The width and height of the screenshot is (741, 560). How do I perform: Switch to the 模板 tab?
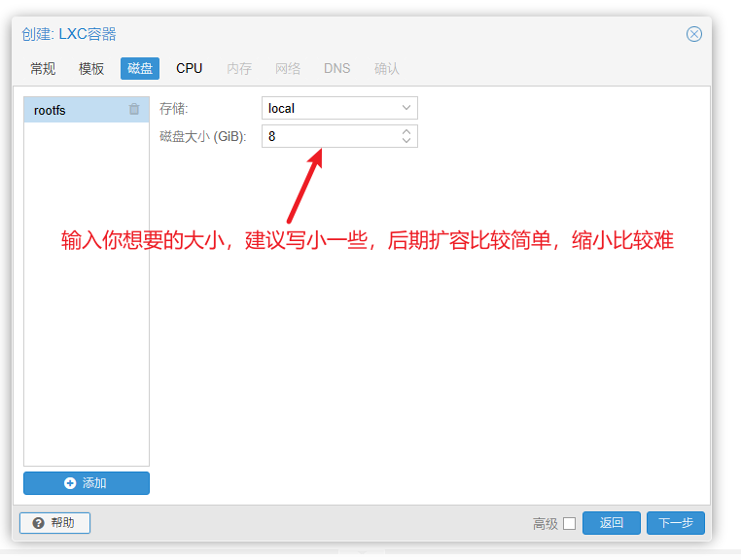(x=91, y=69)
